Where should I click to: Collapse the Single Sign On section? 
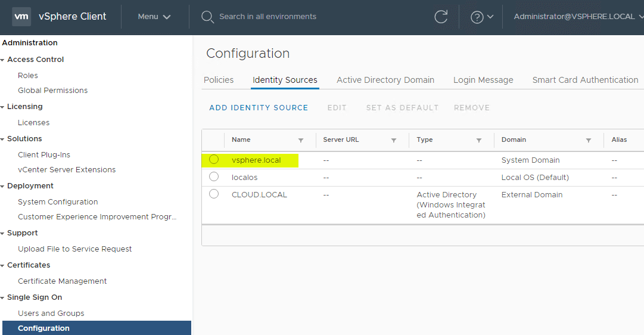[x=3, y=298]
